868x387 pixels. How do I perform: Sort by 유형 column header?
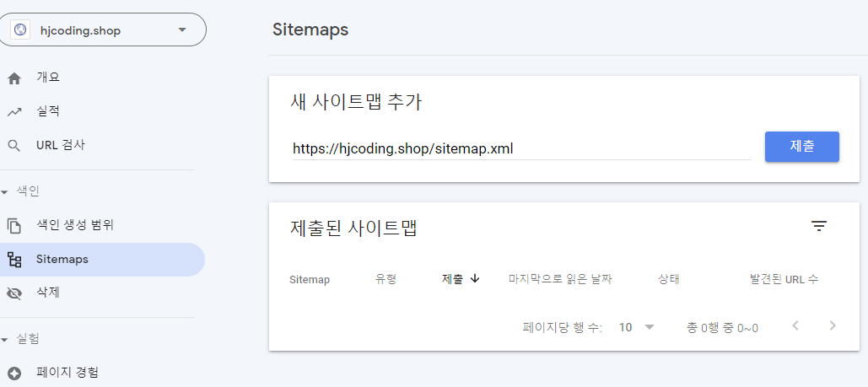pyautogui.click(x=385, y=280)
